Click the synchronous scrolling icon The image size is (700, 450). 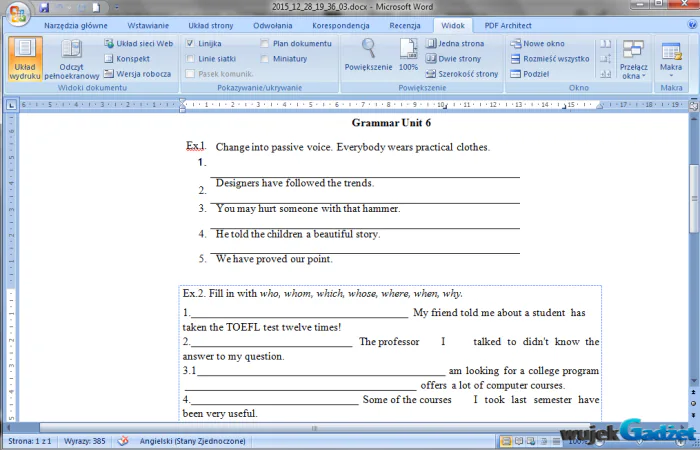pos(605,58)
